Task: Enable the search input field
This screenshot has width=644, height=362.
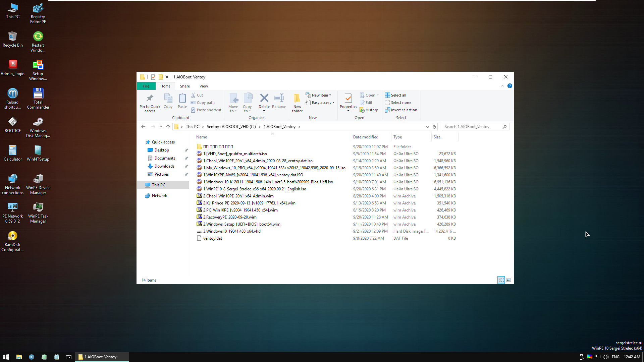Action: [x=471, y=127]
